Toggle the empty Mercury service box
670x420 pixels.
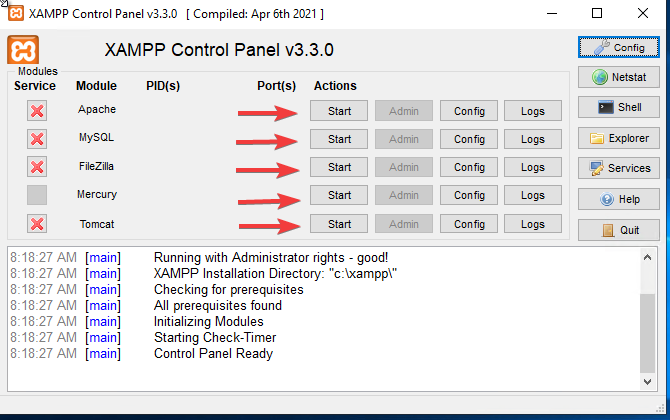click(37, 195)
